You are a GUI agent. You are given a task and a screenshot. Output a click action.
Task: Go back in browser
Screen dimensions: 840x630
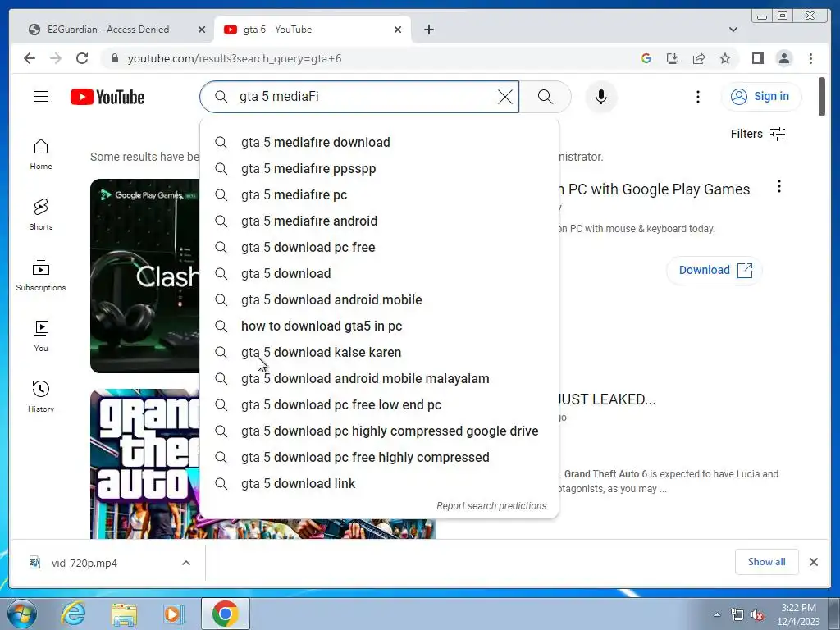[x=30, y=58]
